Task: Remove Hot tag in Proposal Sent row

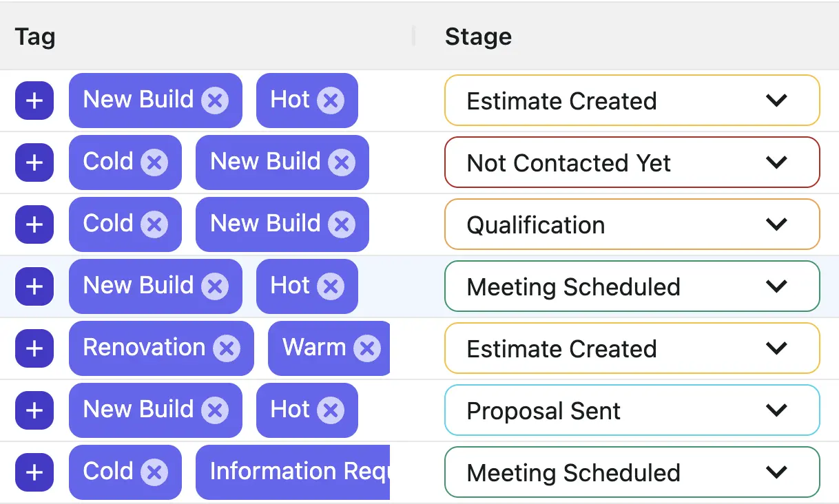Action: (x=331, y=410)
